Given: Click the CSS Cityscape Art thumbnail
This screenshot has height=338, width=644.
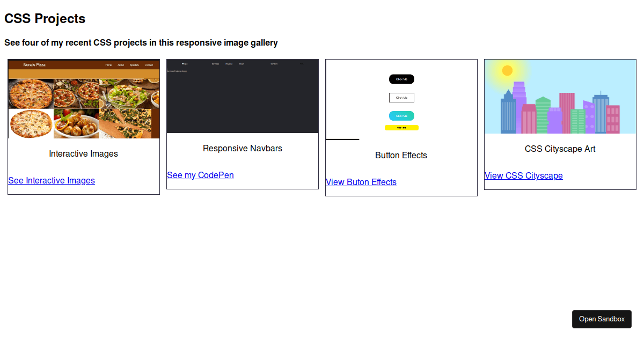Looking at the screenshot, I should (560, 97).
